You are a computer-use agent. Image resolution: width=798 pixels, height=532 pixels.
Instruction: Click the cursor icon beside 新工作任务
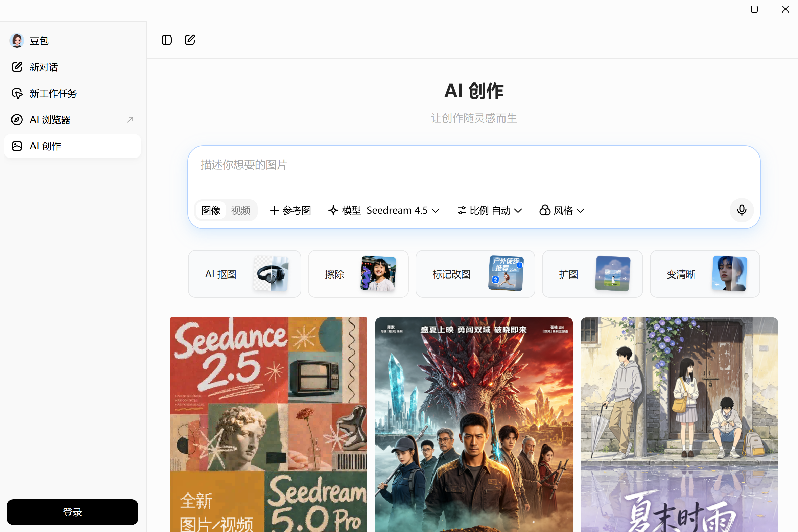pos(17,93)
